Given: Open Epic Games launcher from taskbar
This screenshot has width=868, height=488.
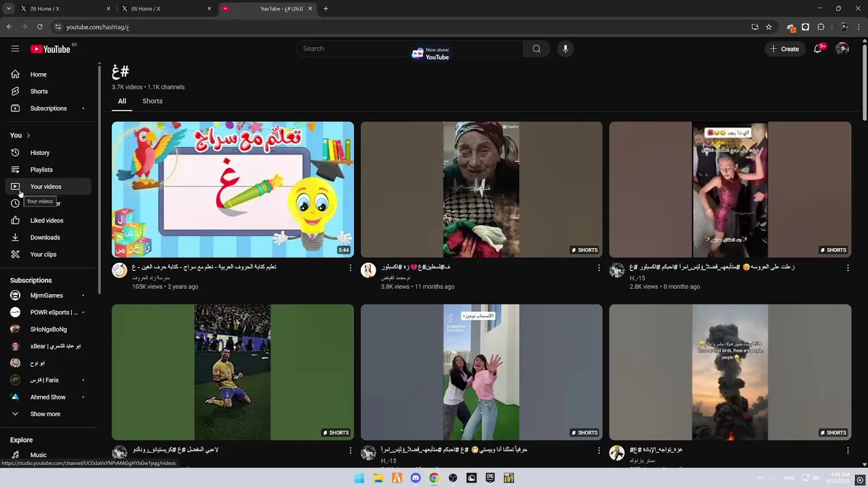Looking at the screenshot, I should (490, 478).
